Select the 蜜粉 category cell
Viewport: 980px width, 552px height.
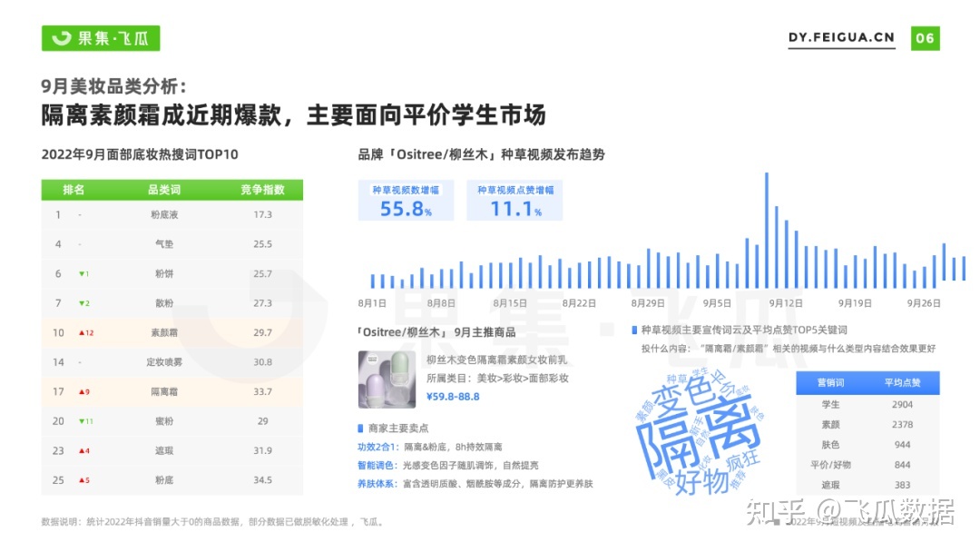click(x=164, y=421)
